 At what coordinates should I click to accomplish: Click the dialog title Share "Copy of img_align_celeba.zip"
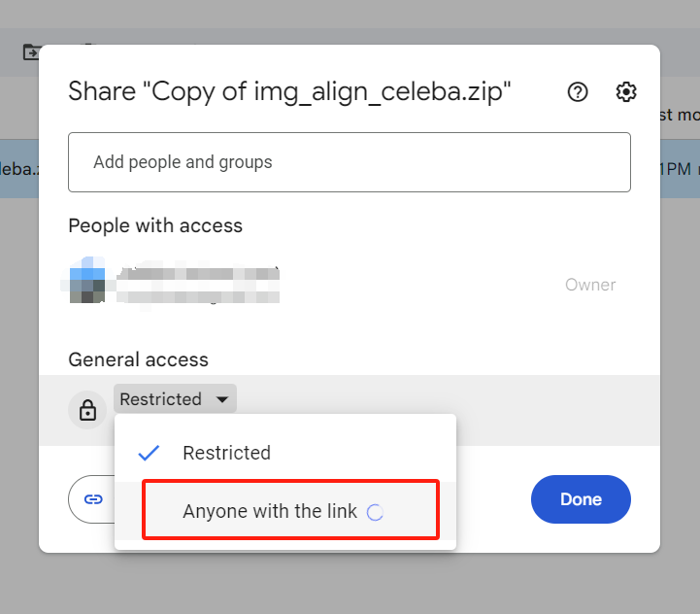[x=289, y=92]
